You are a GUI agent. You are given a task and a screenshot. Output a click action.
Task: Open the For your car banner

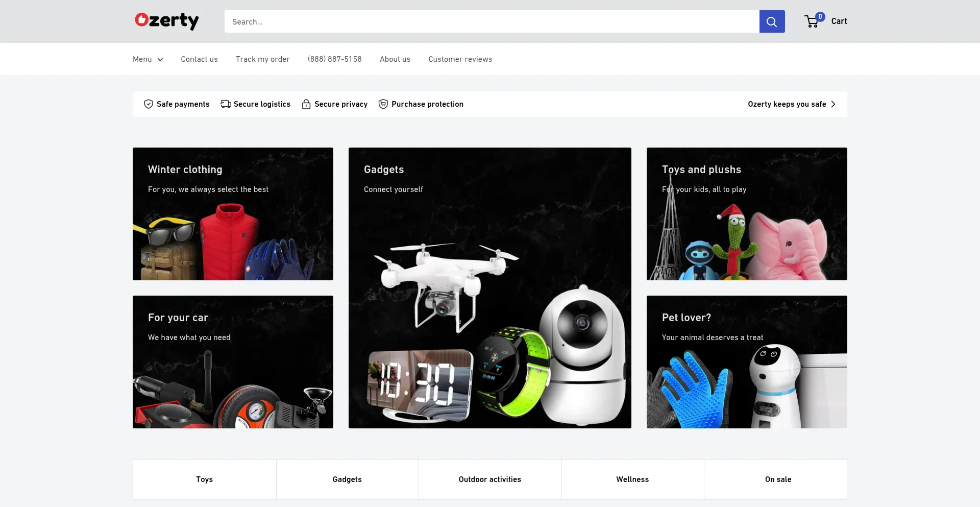point(233,362)
